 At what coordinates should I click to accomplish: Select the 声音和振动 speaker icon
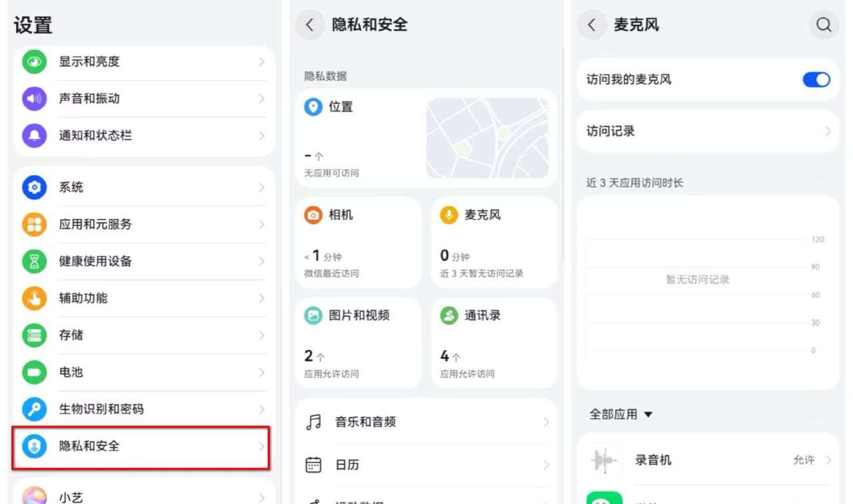pos(33,99)
